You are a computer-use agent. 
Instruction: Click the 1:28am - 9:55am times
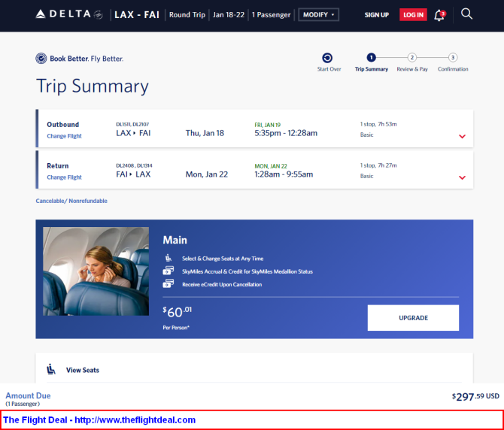click(284, 174)
